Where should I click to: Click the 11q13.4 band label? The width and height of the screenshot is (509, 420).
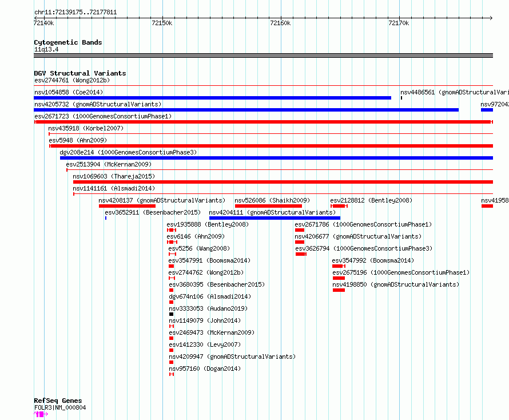point(46,49)
